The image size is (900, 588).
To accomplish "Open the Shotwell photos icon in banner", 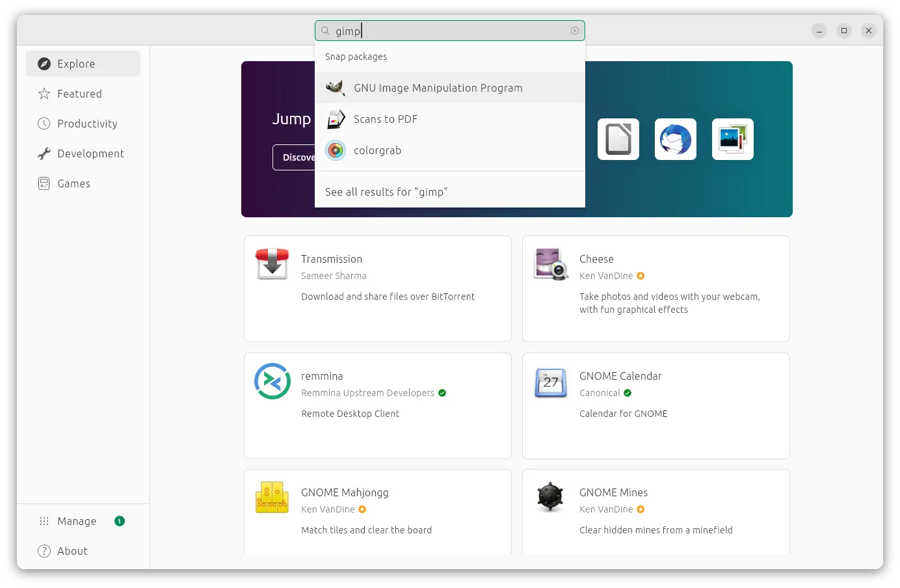I will click(x=733, y=139).
